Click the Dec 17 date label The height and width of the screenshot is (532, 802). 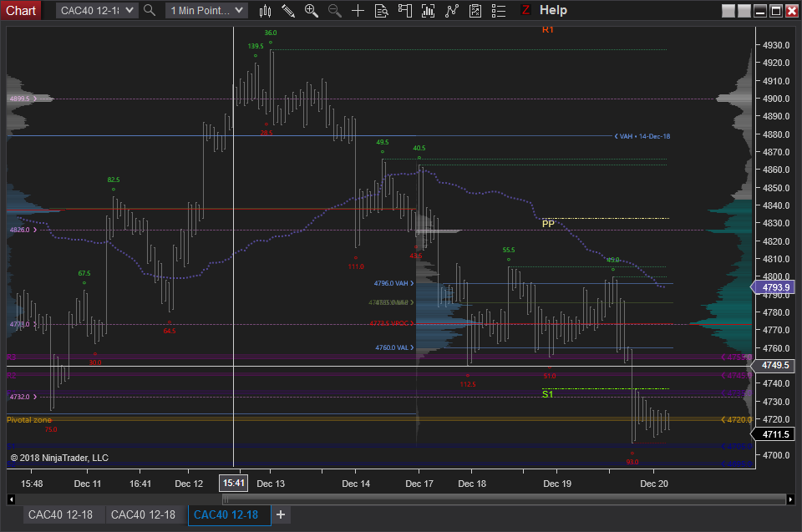(x=419, y=484)
